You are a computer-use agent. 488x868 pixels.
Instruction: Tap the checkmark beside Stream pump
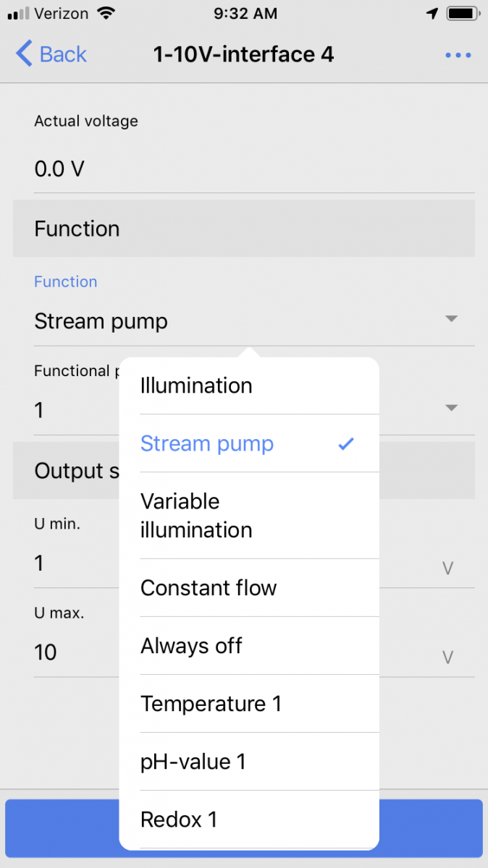point(347,443)
